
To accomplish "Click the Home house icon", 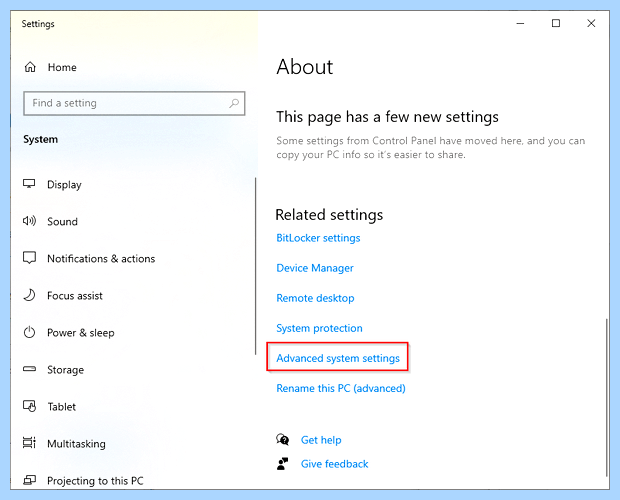I will 30,67.
